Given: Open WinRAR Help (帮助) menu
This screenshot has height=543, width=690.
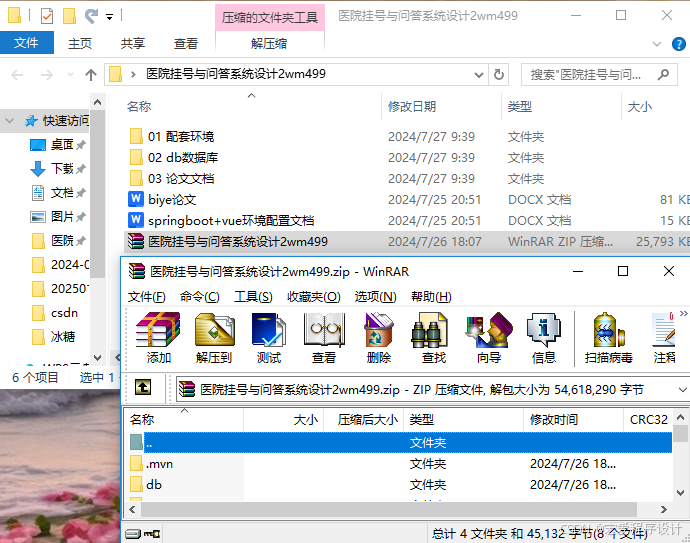Looking at the screenshot, I should click(431, 297).
